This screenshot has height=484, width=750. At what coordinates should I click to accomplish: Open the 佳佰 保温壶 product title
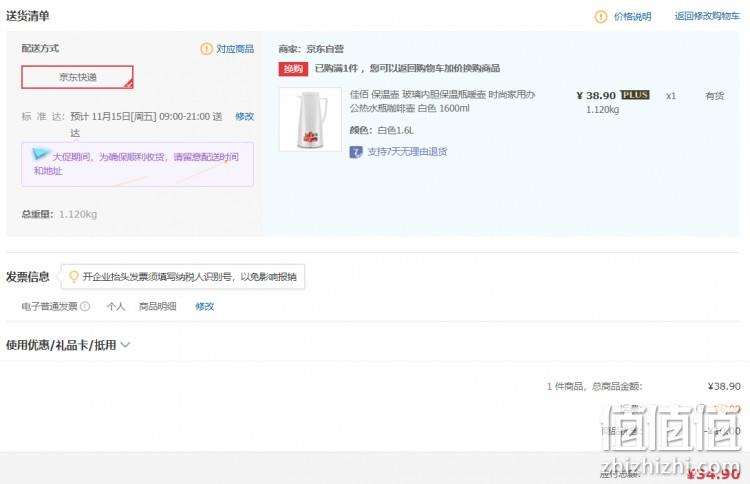point(442,101)
